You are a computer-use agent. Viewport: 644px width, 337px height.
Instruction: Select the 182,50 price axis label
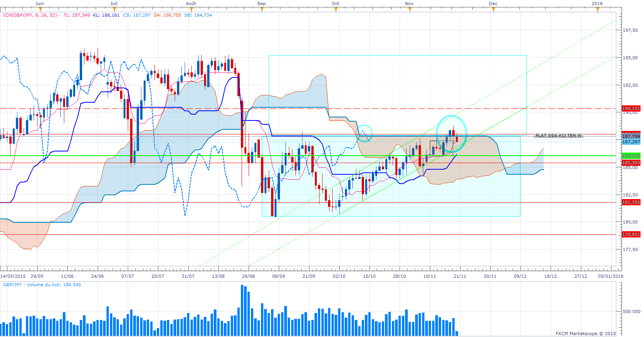click(x=630, y=195)
